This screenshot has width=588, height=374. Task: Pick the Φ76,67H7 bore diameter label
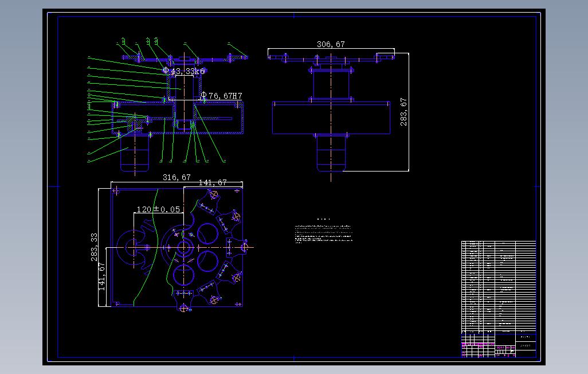222,96
